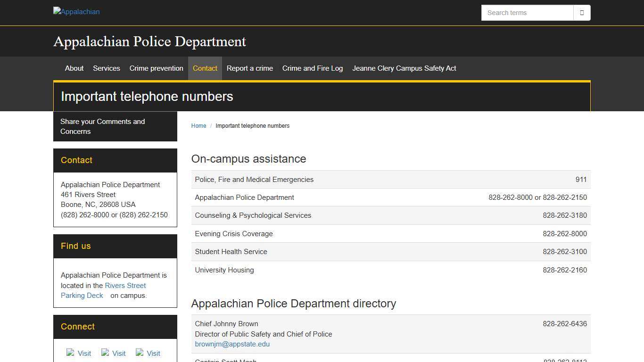Click the Home breadcrumb link
Screen dimensions: 644x362
point(198,126)
